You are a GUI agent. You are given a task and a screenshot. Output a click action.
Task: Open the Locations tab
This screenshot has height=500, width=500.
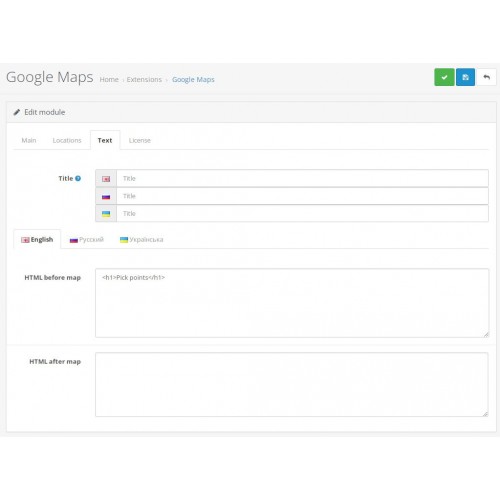pos(67,140)
